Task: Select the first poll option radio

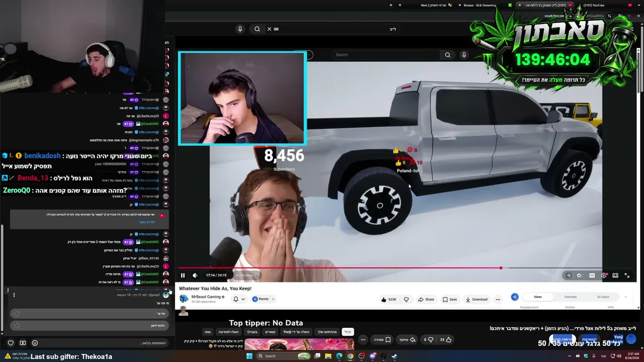Action: (17, 314)
